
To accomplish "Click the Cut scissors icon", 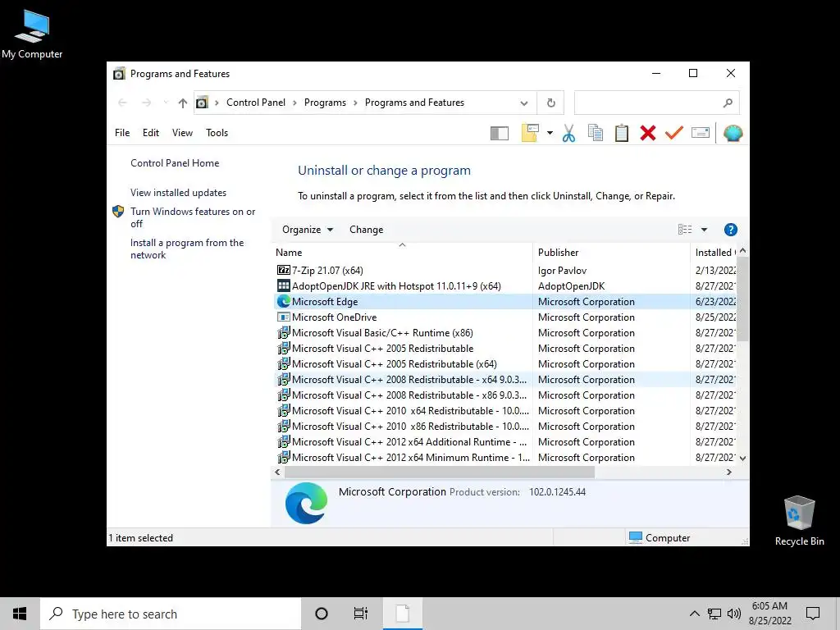I will tap(568, 133).
